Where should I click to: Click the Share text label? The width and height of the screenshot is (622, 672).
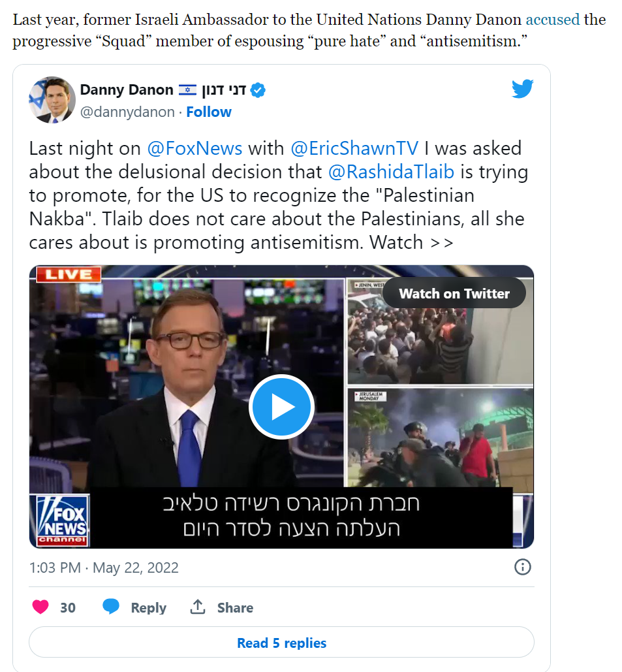tap(235, 607)
